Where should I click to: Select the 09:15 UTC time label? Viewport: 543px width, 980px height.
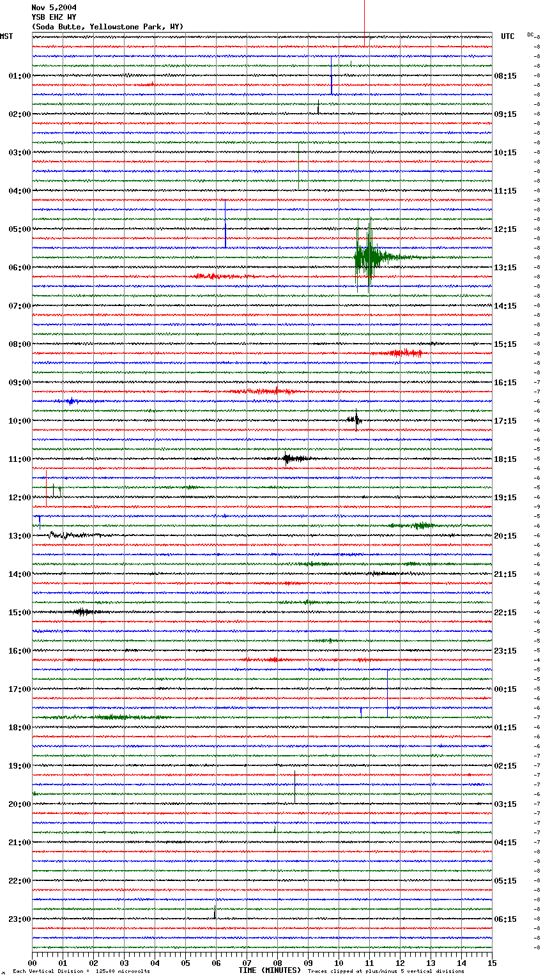click(505, 114)
